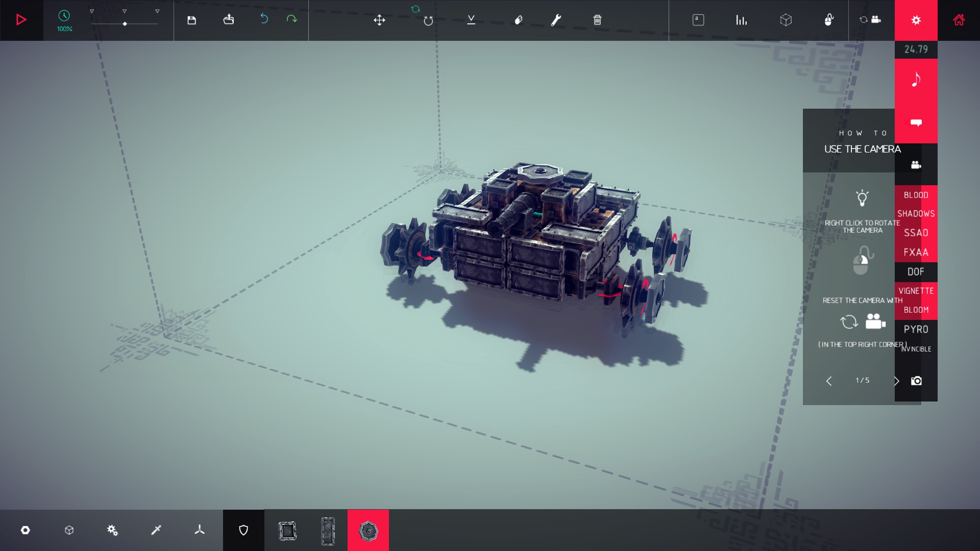980x551 pixels.
Task: Open the statistics bar chart icon
Action: (x=741, y=20)
